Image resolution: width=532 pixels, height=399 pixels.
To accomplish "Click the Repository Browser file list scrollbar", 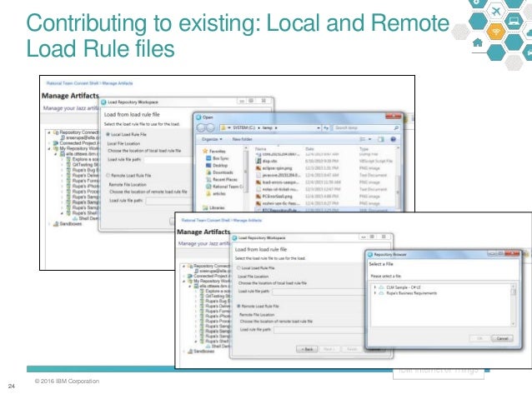I will [x=513, y=305].
